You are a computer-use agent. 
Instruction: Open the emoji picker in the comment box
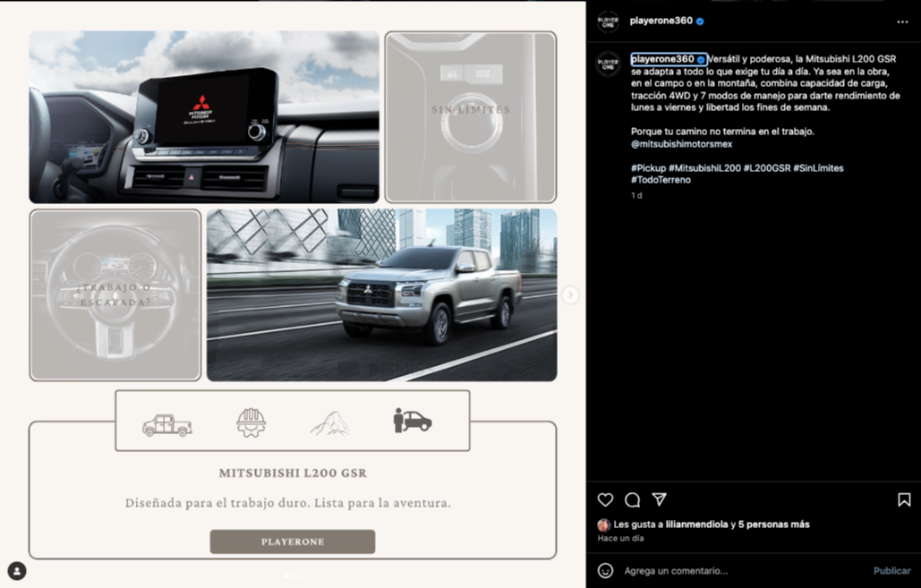click(606, 570)
